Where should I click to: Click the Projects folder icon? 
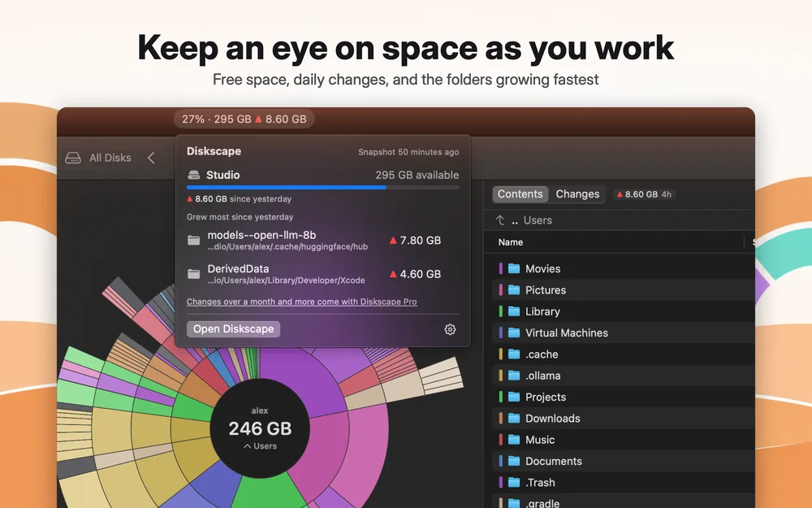(514, 397)
